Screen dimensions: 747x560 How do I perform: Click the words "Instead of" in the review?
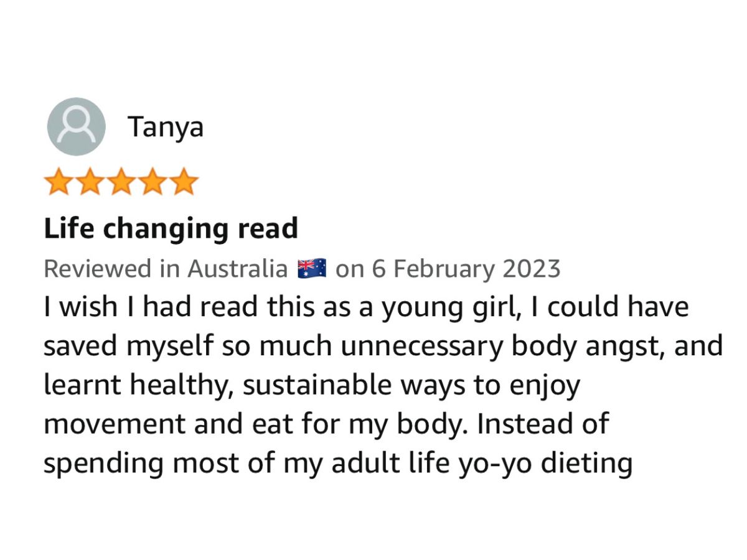click(x=543, y=425)
